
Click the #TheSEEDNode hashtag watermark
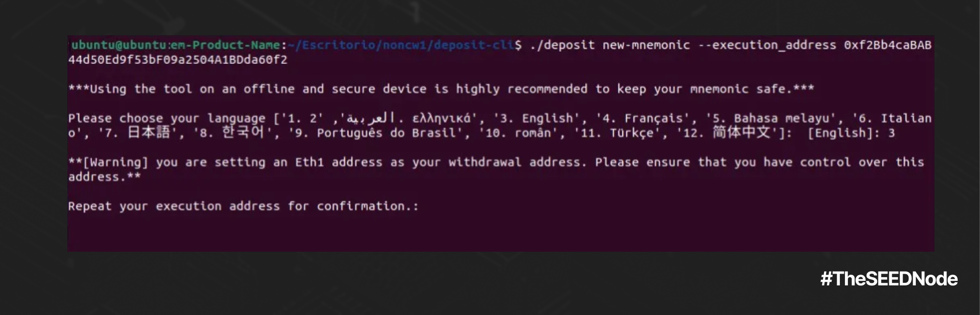click(x=889, y=279)
